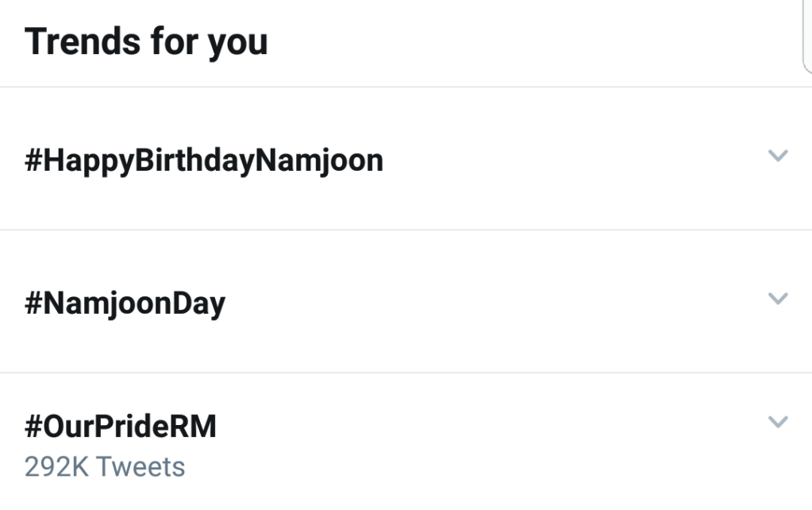Select the Trends for you heading
The width and height of the screenshot is (812, 510).
coord(146,42)
